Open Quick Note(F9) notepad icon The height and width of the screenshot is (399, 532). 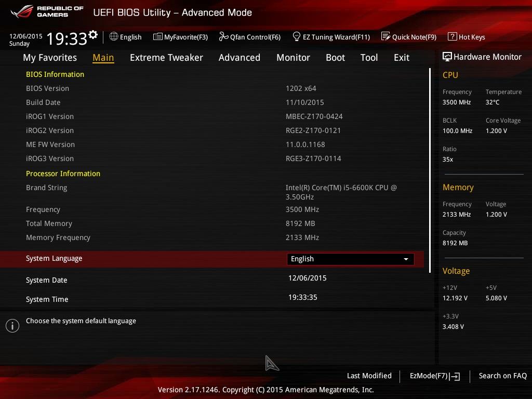click(385, 36)
